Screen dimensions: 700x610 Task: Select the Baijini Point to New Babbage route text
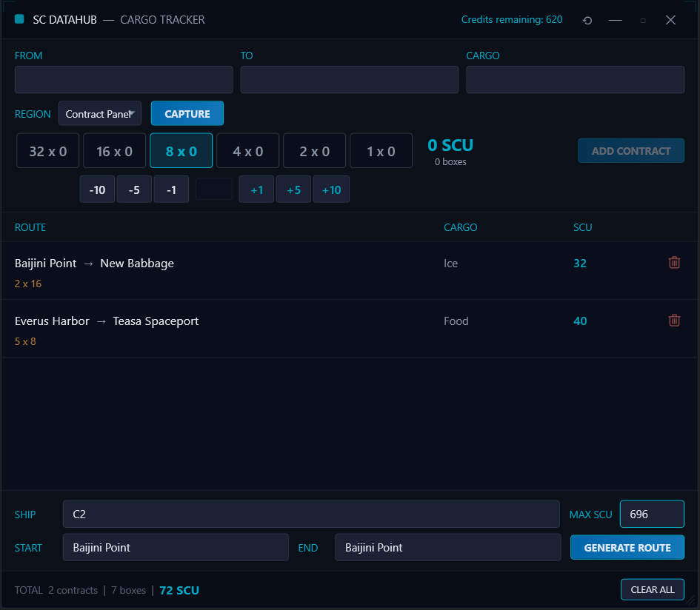click(94, 264)
